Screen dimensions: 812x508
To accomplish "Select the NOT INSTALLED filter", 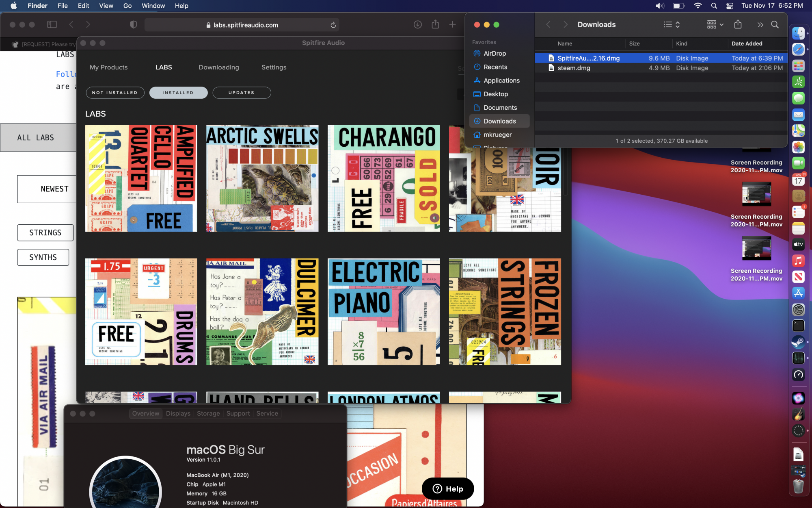I will [x=115, y=93].
